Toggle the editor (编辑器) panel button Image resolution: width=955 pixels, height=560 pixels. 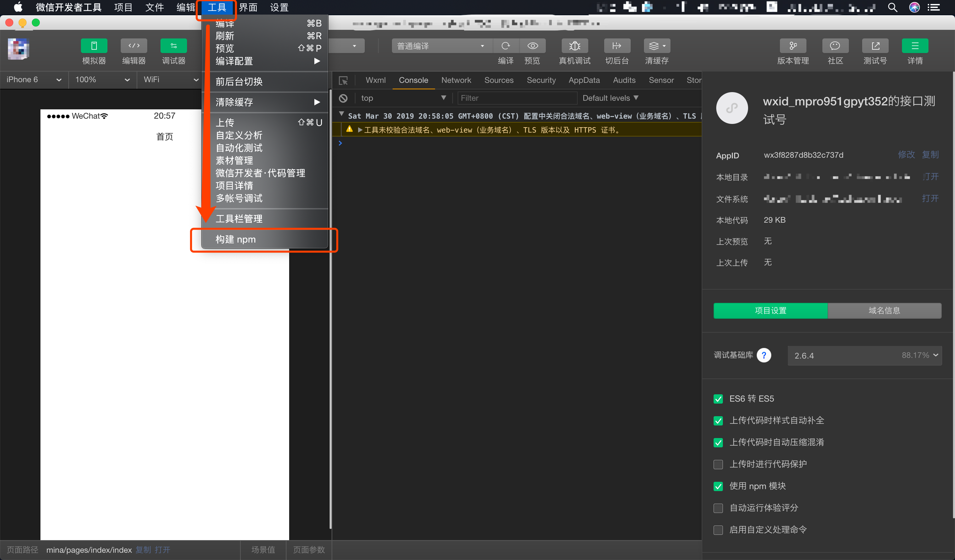click(x=134, y=46)
